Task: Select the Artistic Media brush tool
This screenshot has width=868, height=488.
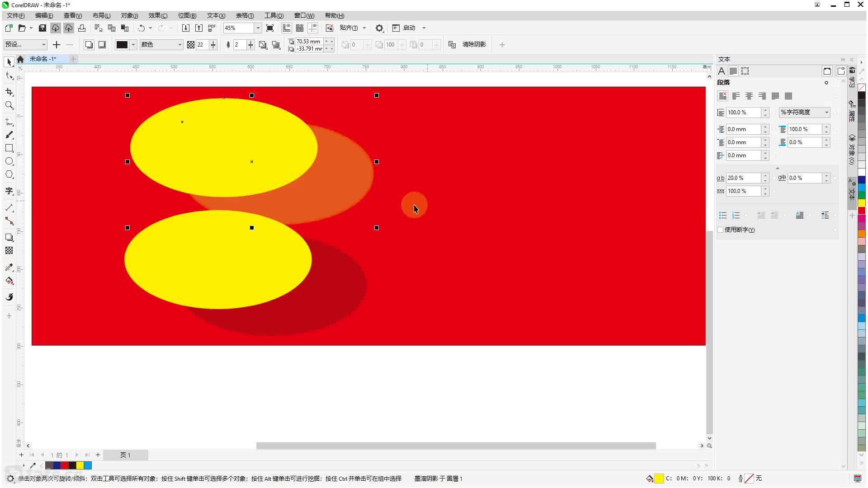Action: point(9,135)
